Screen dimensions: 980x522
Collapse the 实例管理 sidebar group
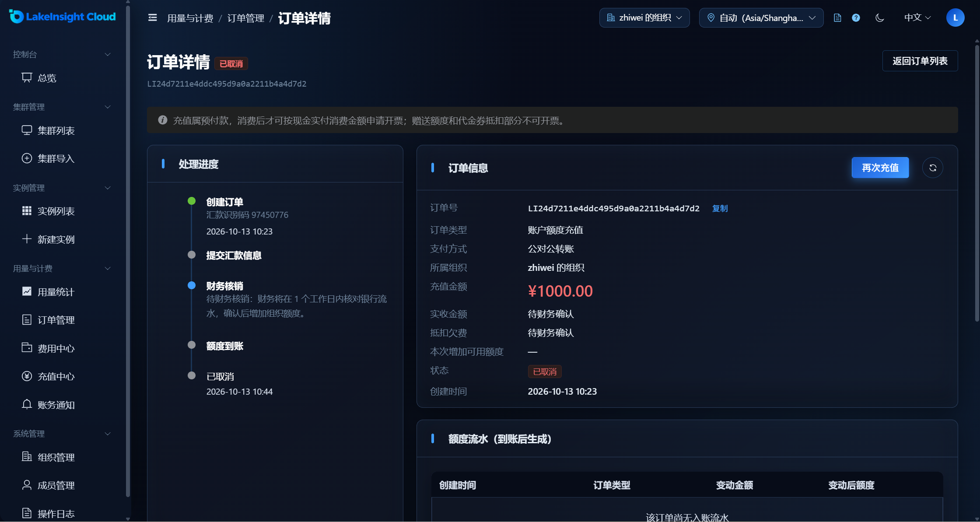point(62,188)
